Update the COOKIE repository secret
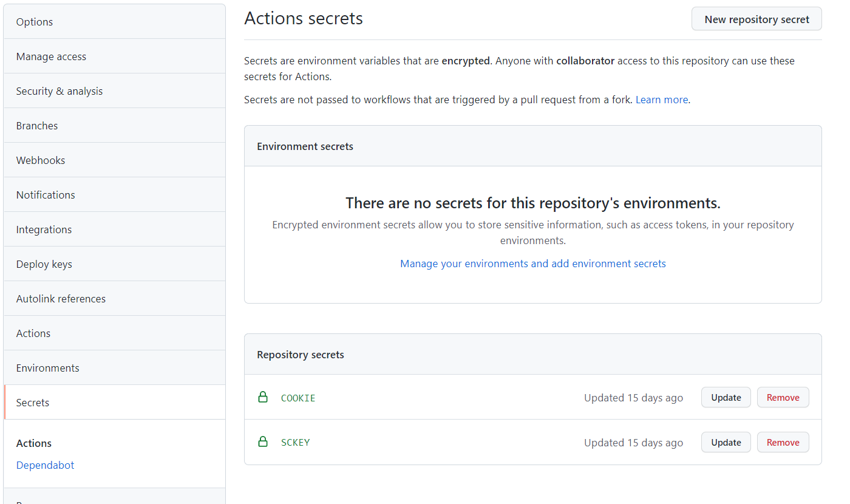This screenshot has height=504, width=850. pyautogui.click(x=726, y=397)
